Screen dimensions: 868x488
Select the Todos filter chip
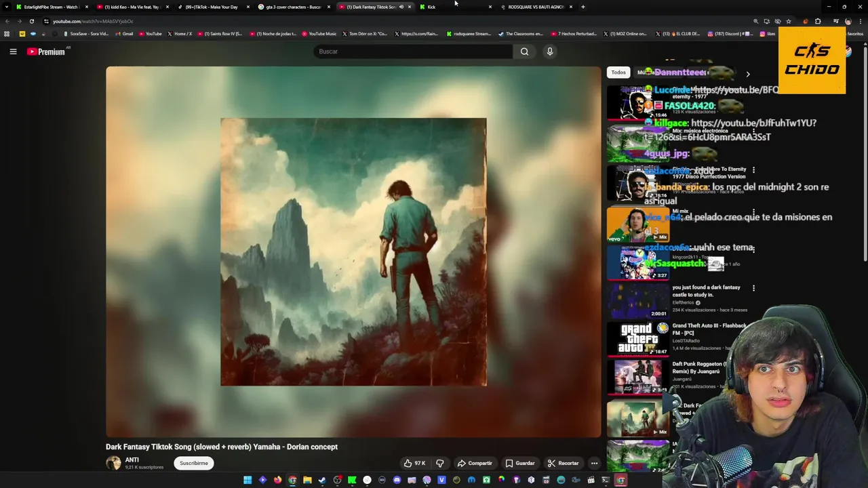point(618,73)
